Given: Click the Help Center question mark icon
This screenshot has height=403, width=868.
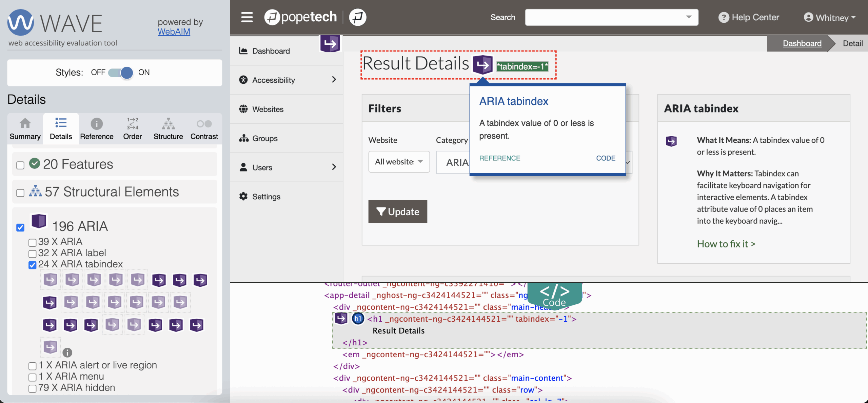Looking at the screenshot, I should (724, 18).
